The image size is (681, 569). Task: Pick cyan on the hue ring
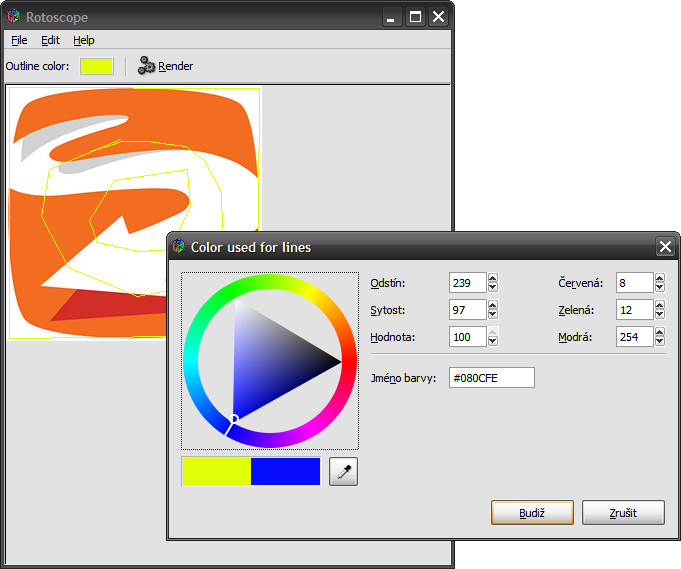(x=191, y=361)
